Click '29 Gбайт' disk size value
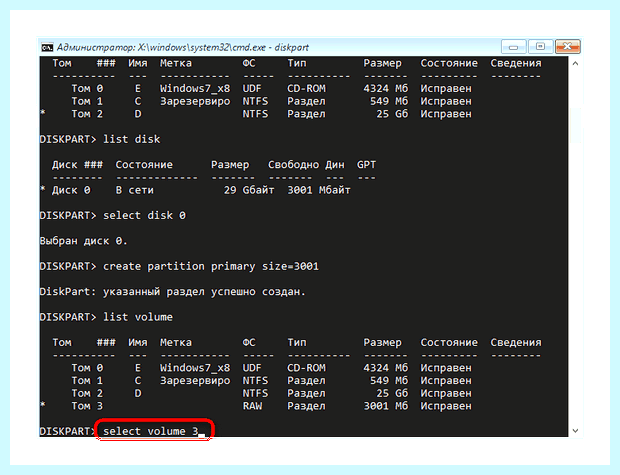Viewport: 620px width, 475px height. coord(249,190)
